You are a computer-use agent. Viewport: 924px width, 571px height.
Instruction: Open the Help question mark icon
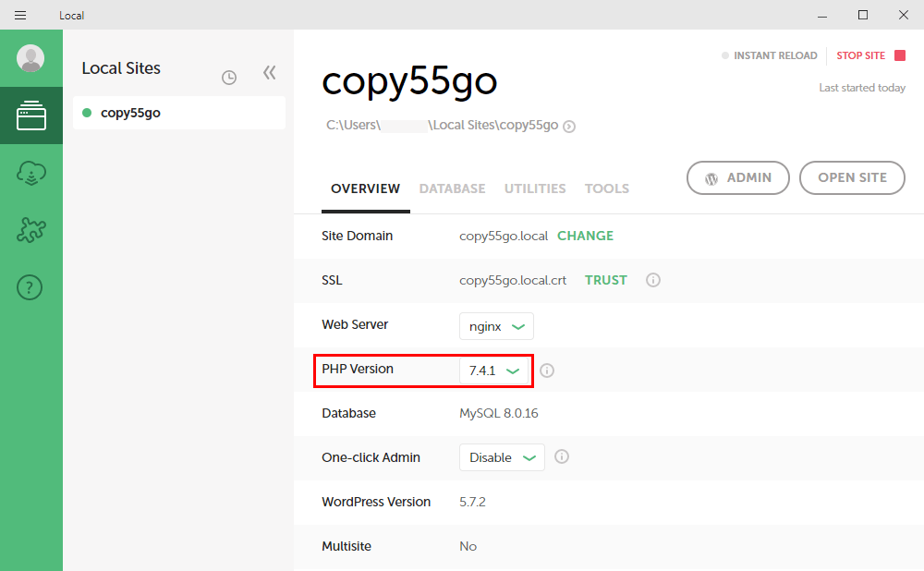click(x=30, y=287)
